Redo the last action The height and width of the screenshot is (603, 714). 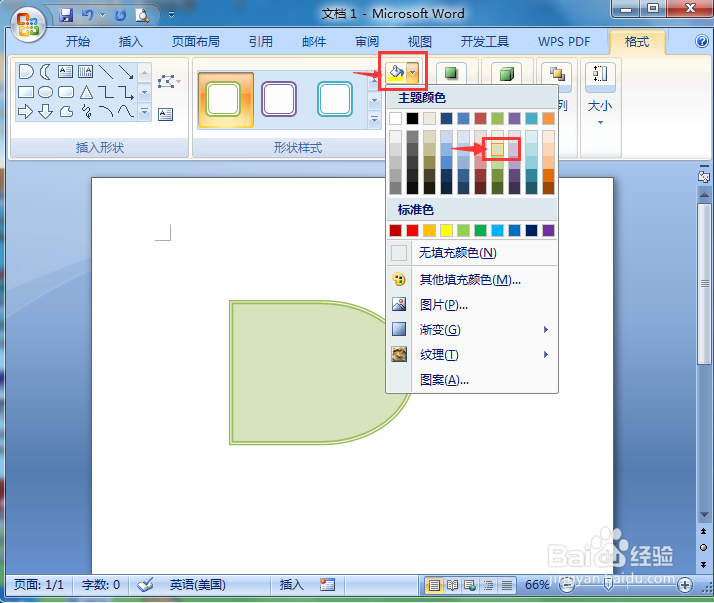click(120, 15)
